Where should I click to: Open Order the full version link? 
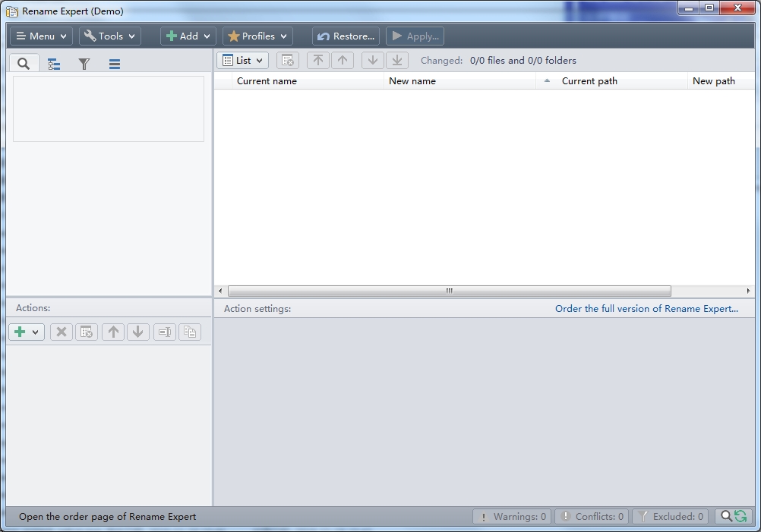[x=646, y=309]
